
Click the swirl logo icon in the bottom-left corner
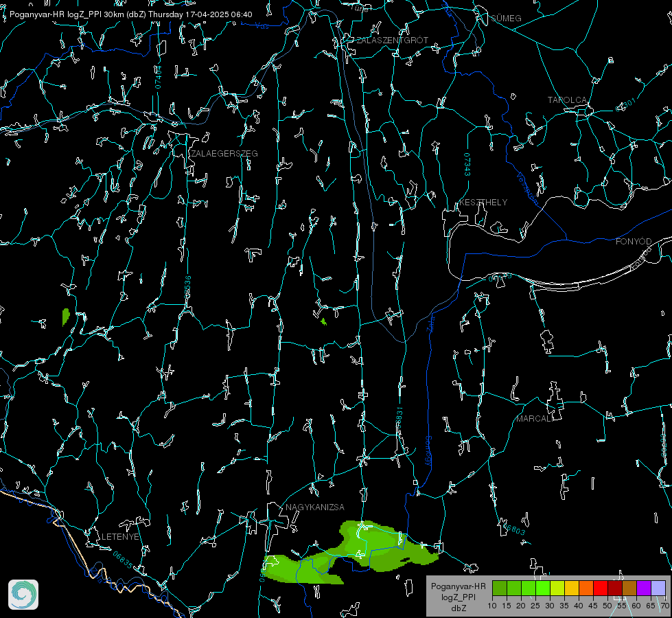(23, 595)
